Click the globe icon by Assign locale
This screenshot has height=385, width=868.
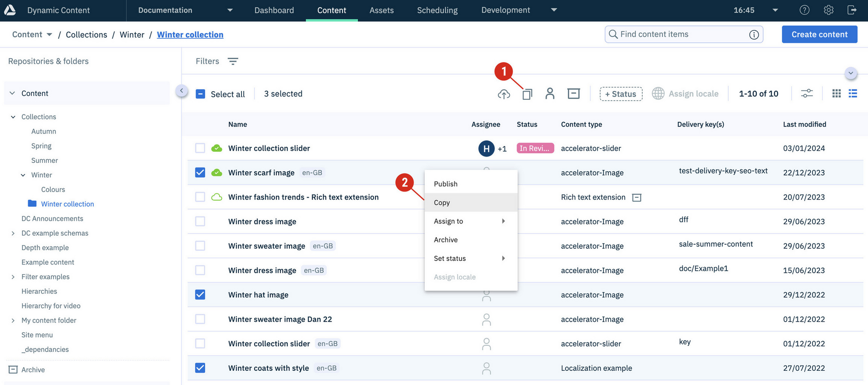pos(658,94)
